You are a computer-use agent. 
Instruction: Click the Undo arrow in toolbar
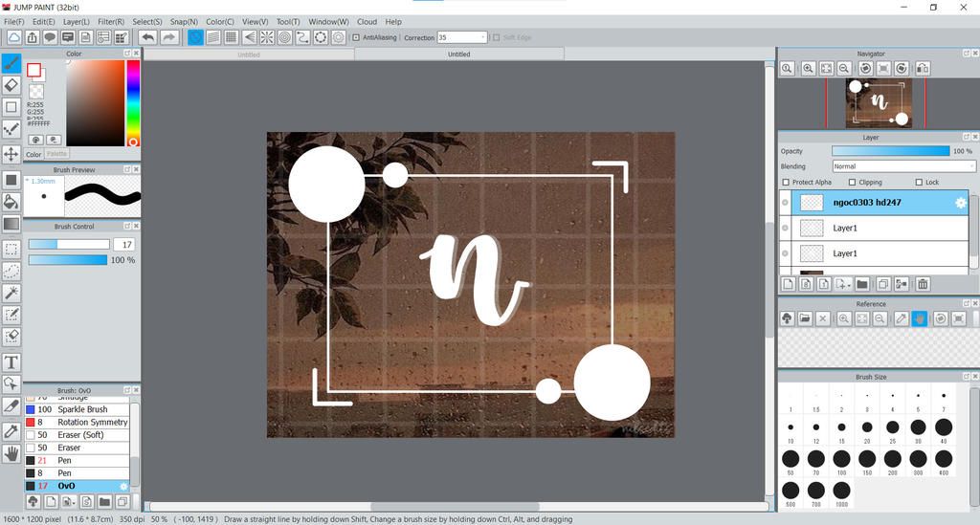point(147,37)
